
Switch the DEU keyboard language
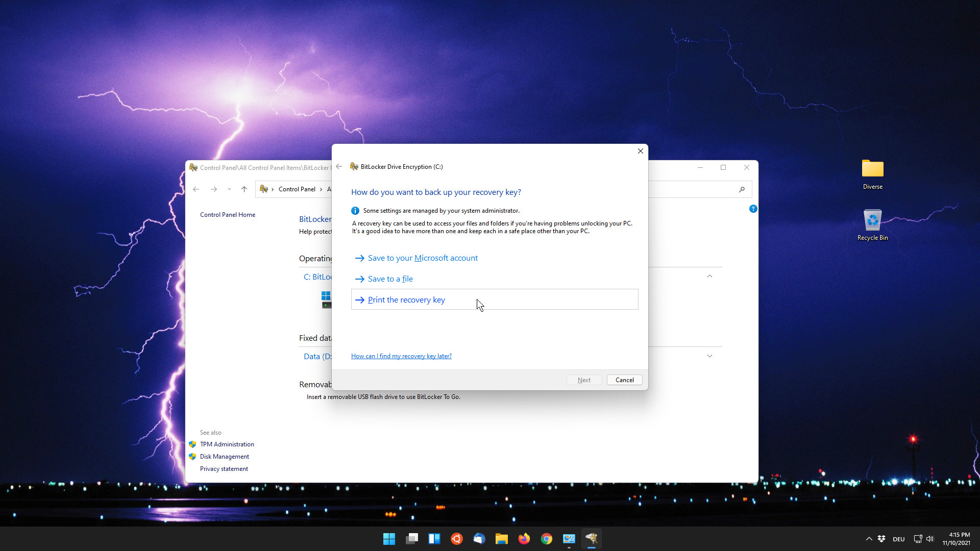(x=899, y=539)
